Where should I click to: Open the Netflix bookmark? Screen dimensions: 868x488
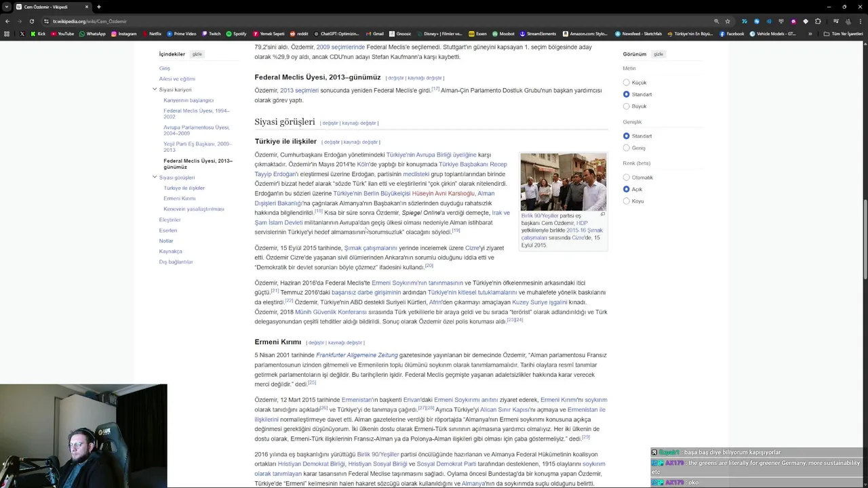pos(152,33)
